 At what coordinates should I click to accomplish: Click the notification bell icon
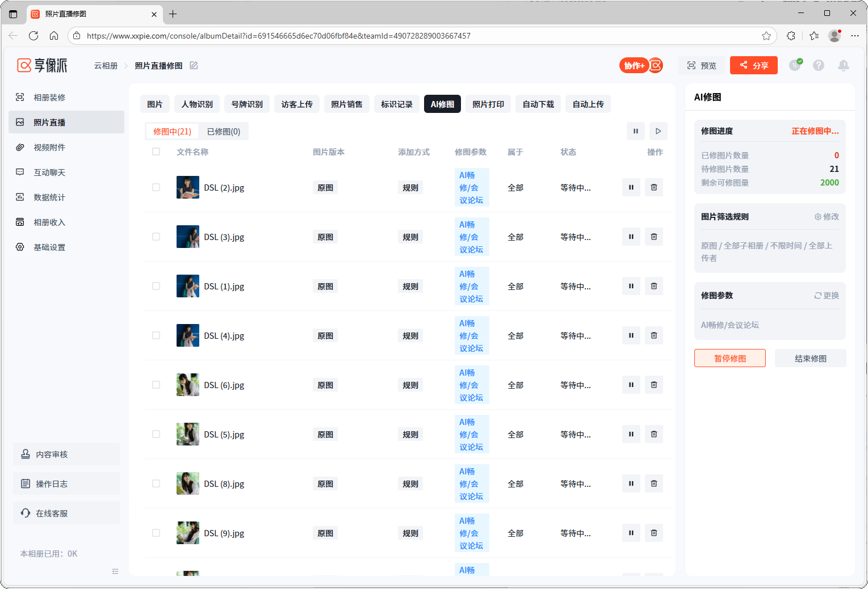pyautogui.click(x=843, y=66)
